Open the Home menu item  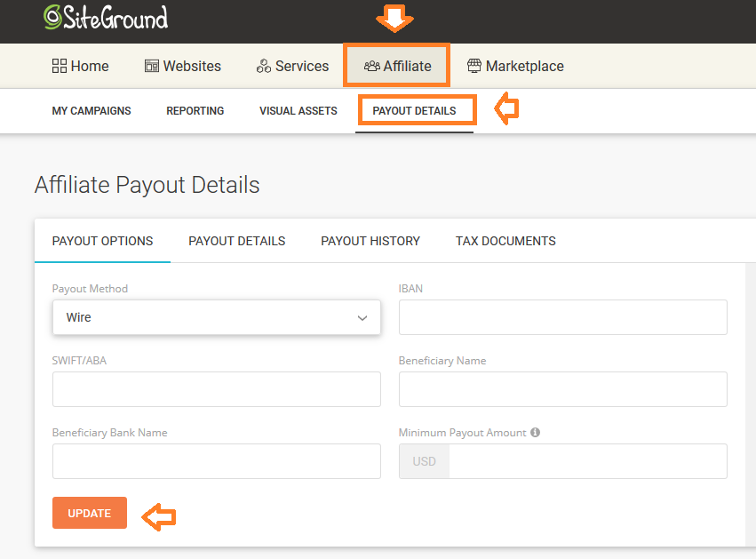[81, 66]
